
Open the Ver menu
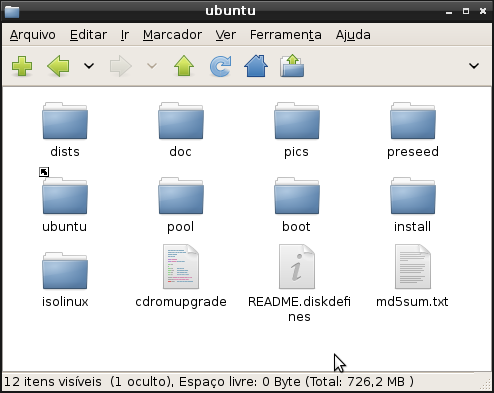pyautogui.click(x=226, y=35)
